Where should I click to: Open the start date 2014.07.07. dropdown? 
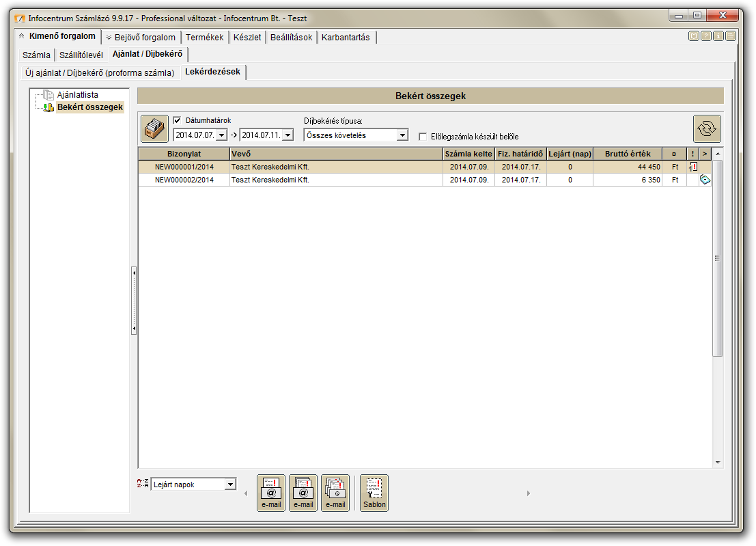(x=221, y=135)
